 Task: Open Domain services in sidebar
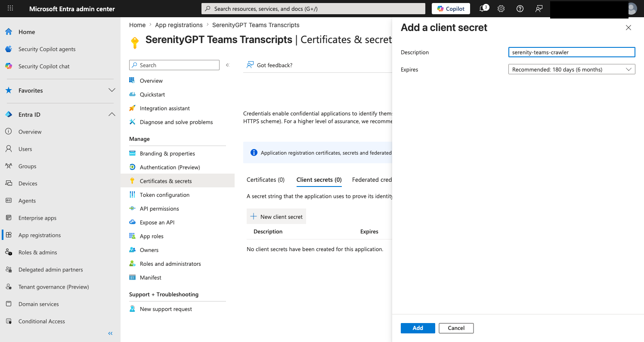[x=39, y=304]
